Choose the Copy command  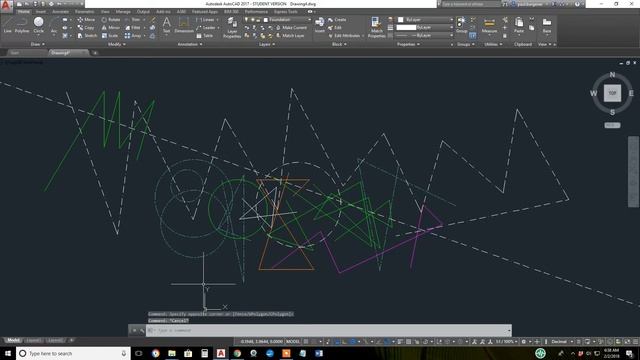pos(86,27)
